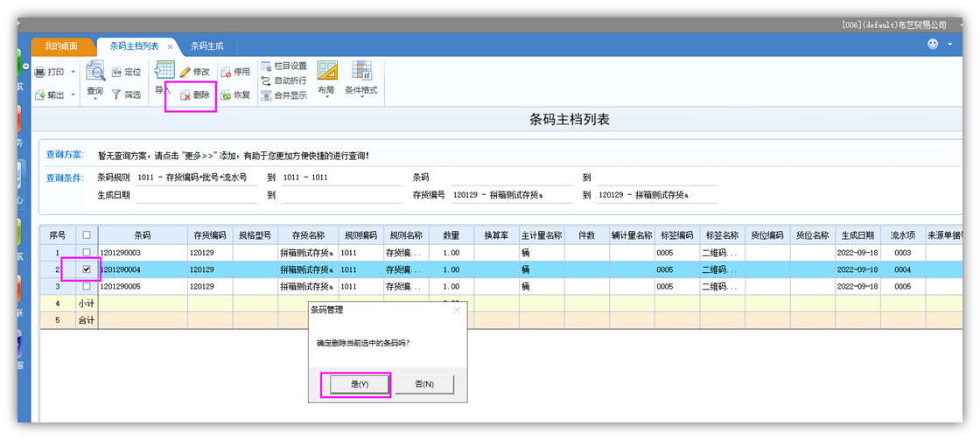
Task: Click the 查询方案 label
Action: [63, 155]
